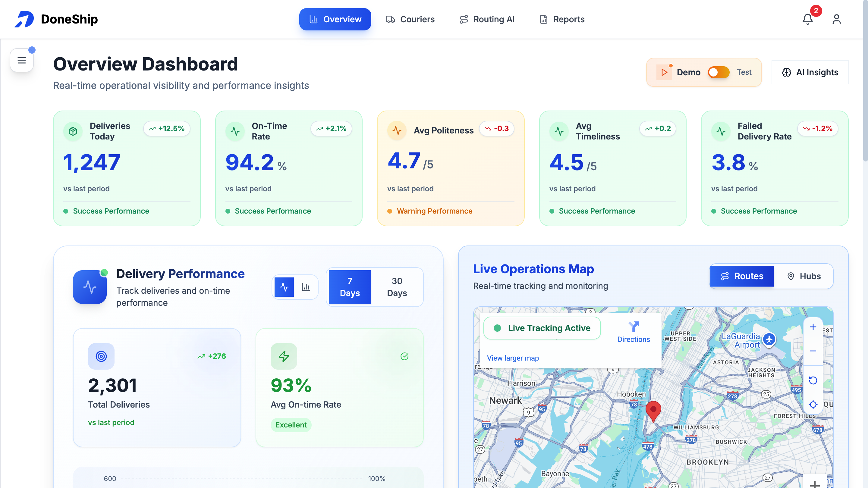The height and width of the screenshot is (488, 868).
Task: Switch to line chart view icon
Action: click(x=284, y=287)
